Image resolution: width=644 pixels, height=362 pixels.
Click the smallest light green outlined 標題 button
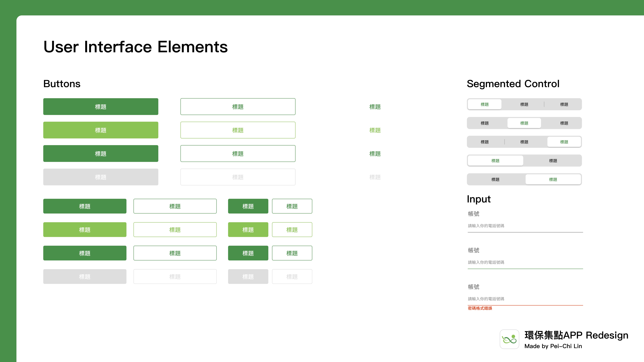292,230
